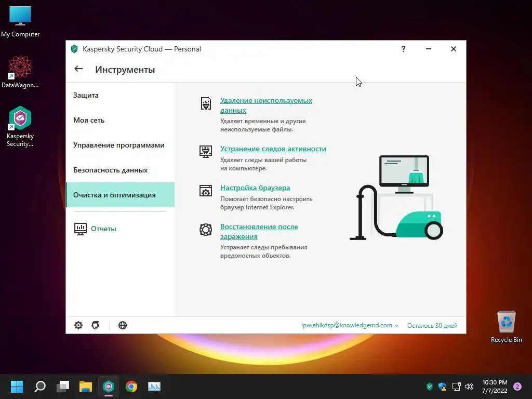Open the support headset icon in footer

click(96, 325)
